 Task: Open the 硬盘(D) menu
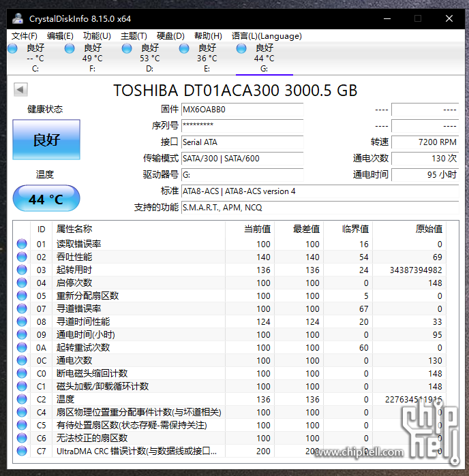pyautogui.click(x=170, y=36)
